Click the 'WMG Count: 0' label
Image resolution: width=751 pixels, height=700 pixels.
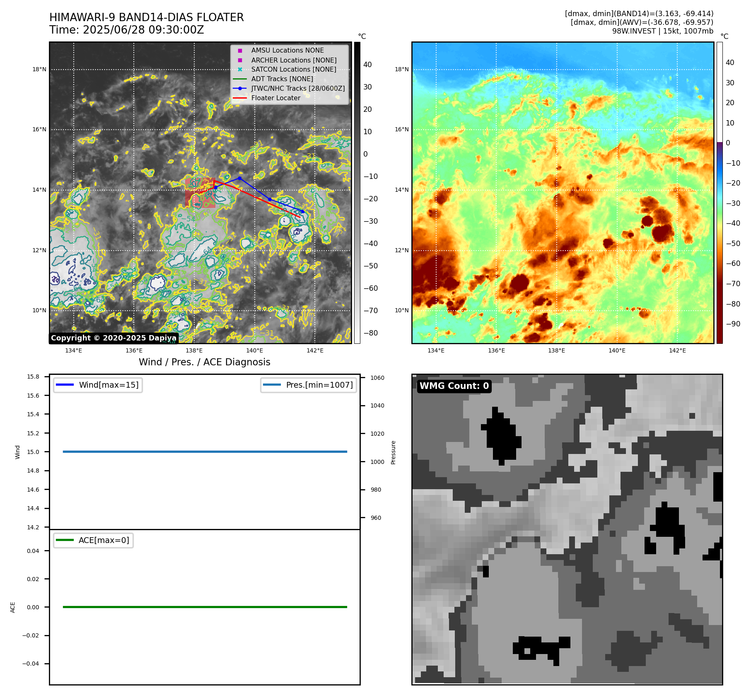[x=454, y=386]
